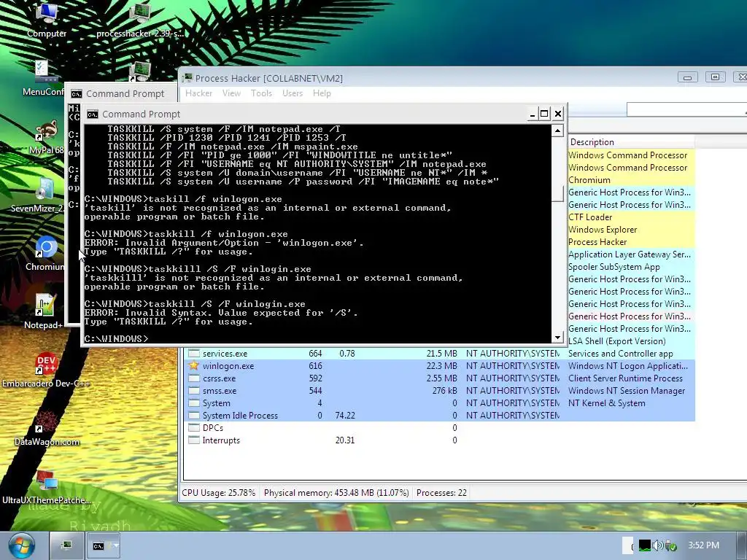Click services.exe memory value 21.5 MB
This screenshot has width=747, height=560.
click(441, 354)
